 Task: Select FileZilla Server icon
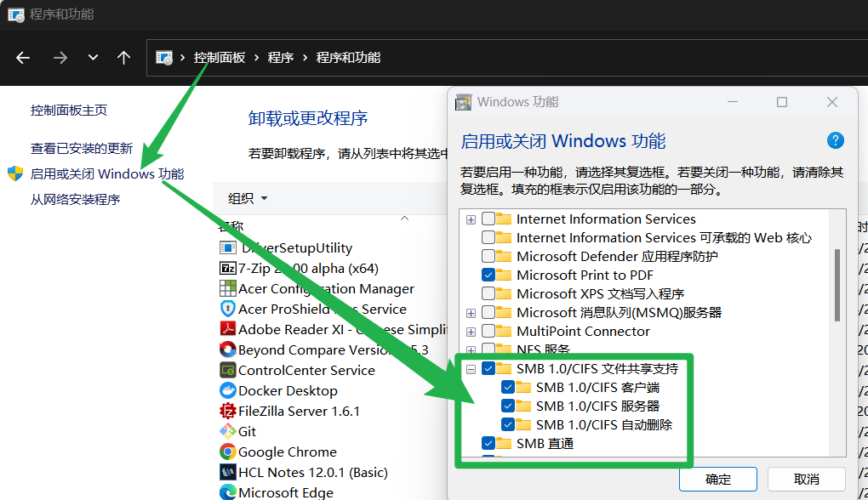(x=227, y=411)
